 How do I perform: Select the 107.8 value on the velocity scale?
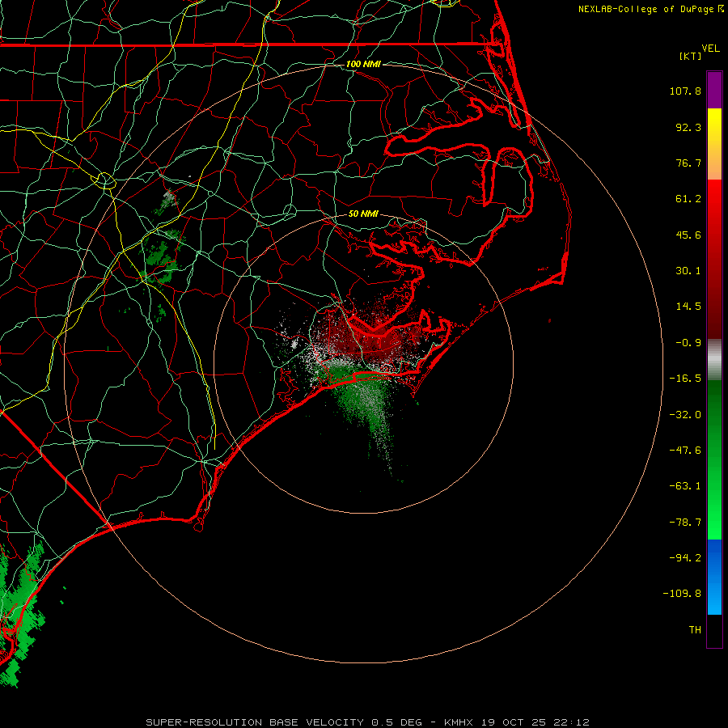[x=685, y=91]
